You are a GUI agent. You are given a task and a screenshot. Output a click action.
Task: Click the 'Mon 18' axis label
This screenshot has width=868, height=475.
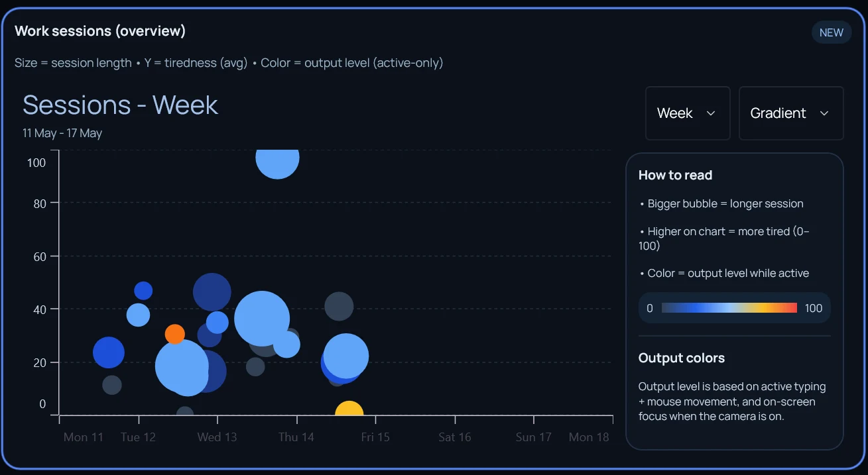tap(589, 437)
